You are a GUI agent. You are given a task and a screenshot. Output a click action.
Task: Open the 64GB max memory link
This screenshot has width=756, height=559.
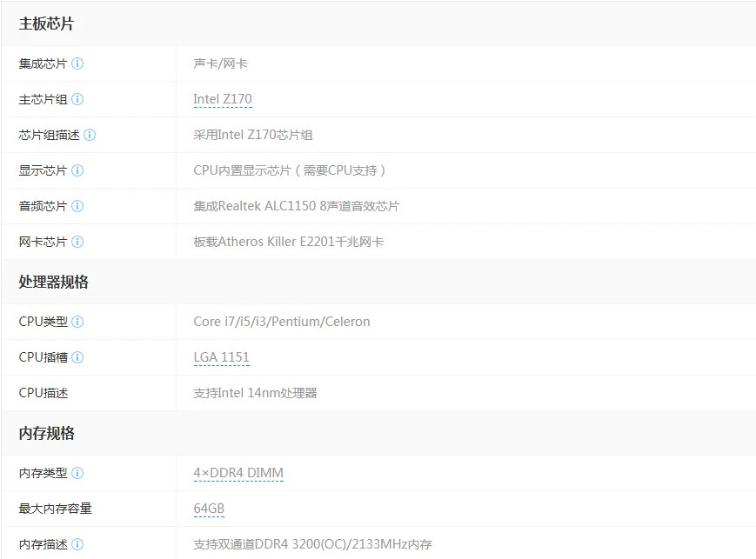(x=209, y=509)
